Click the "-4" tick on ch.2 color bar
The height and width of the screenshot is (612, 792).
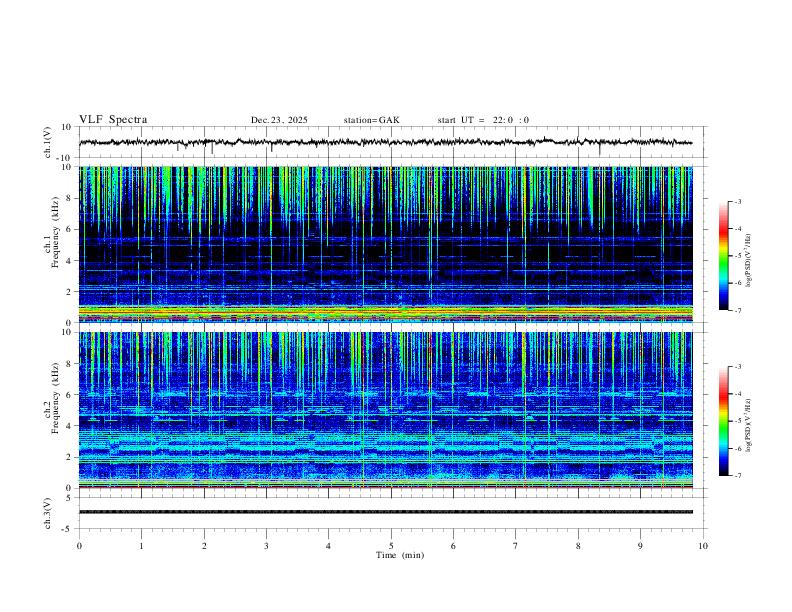tap(737, 394)
